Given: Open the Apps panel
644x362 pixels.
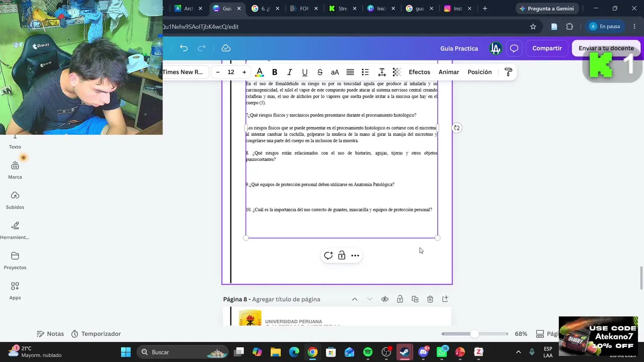Looking at the screenshot, I should point(15,291).
